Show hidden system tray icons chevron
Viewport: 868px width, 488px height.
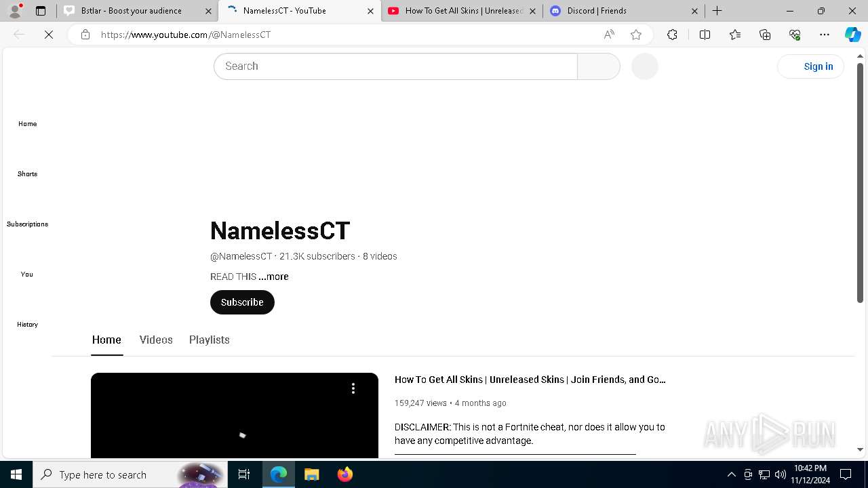pos(731,474)
